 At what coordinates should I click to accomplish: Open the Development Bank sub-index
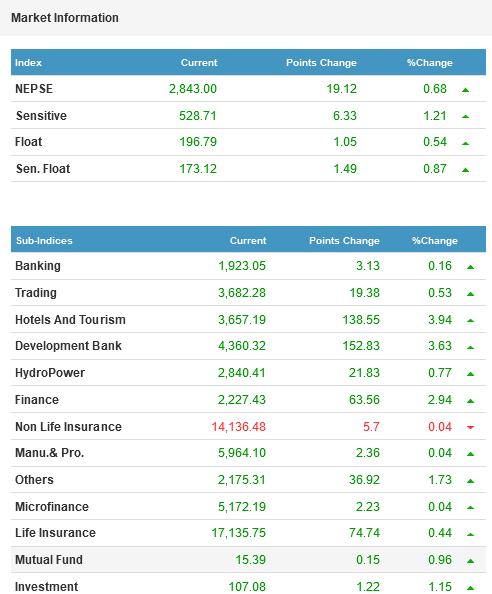coord(68,346)
